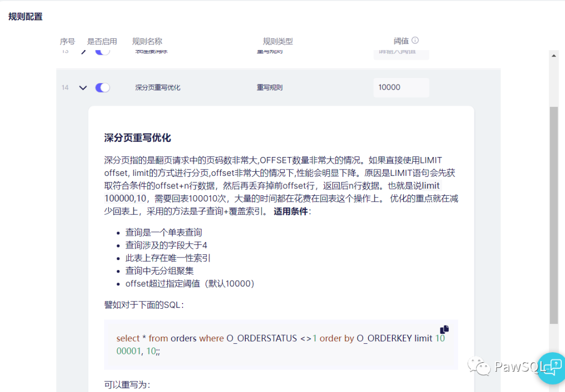
Task: Click the 规则类型 column header
Action: pos(278,41)
